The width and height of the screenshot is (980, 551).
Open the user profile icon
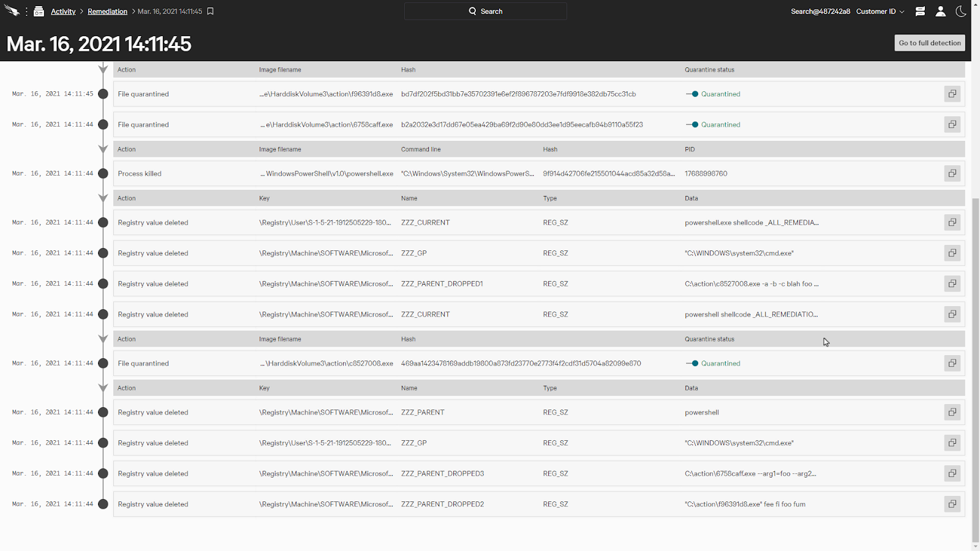click(x=941, y=11)
